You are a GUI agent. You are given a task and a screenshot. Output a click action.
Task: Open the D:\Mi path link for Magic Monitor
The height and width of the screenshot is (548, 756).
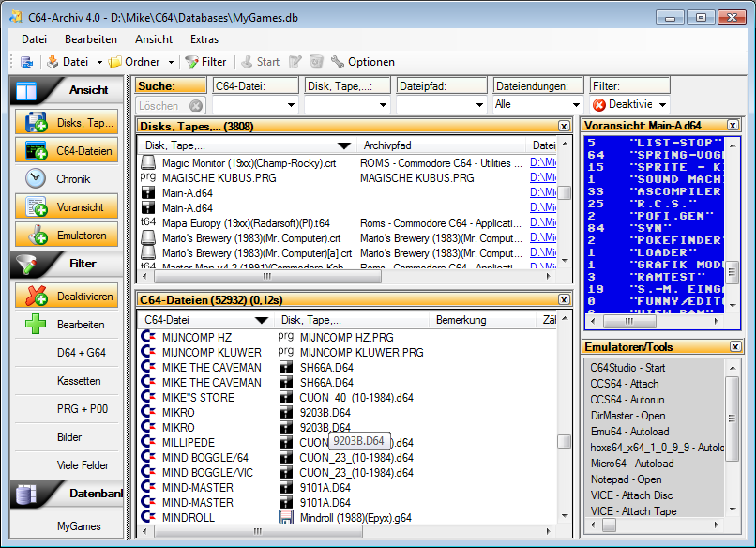coord(543,162)
